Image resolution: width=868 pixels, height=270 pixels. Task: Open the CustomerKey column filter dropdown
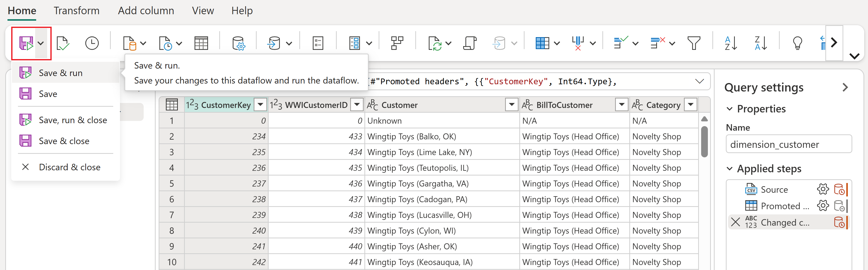coord(260,105)
